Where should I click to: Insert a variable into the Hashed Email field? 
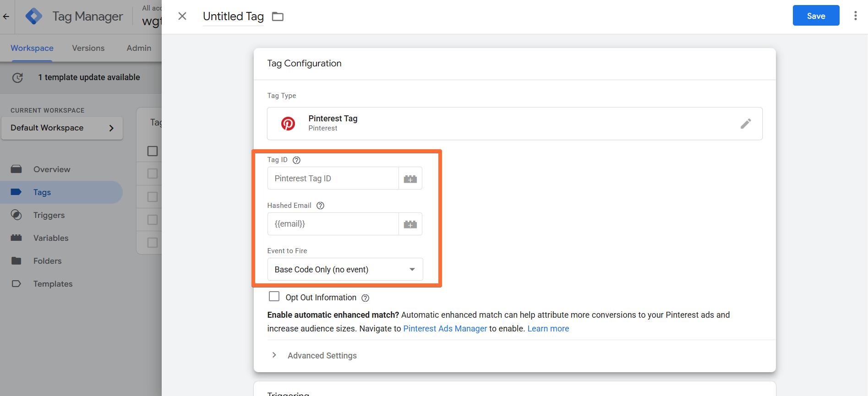coord(410,224)
